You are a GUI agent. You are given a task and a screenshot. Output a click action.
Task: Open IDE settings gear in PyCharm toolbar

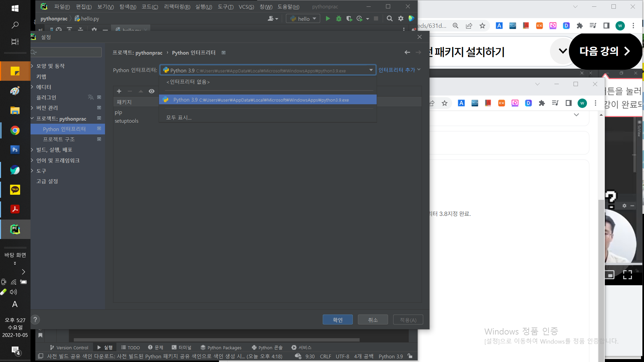pyautogui.click(x=401, y=19)
